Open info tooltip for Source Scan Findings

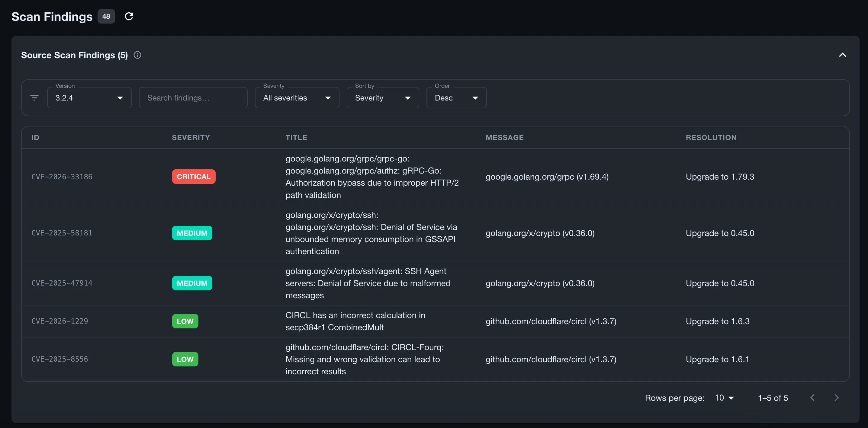(x=137, y=55)
